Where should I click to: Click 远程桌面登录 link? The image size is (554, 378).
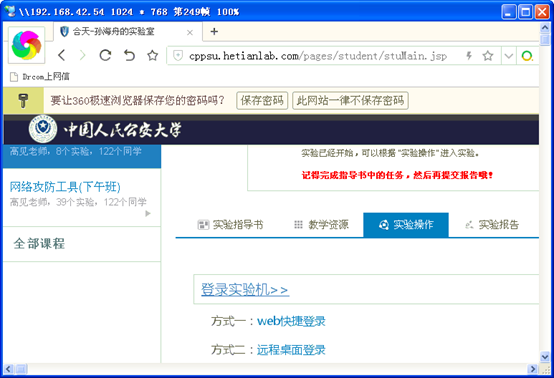(x=291, y=350)
